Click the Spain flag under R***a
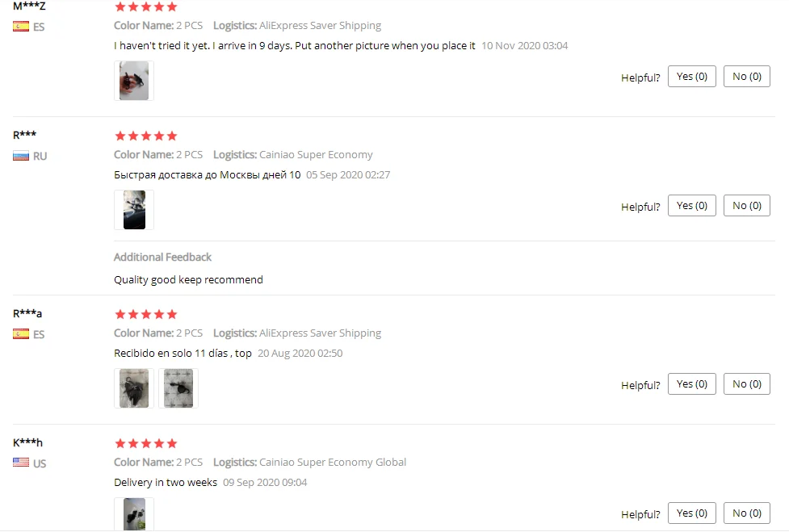The image size is (789, 532). click(21, 334)
